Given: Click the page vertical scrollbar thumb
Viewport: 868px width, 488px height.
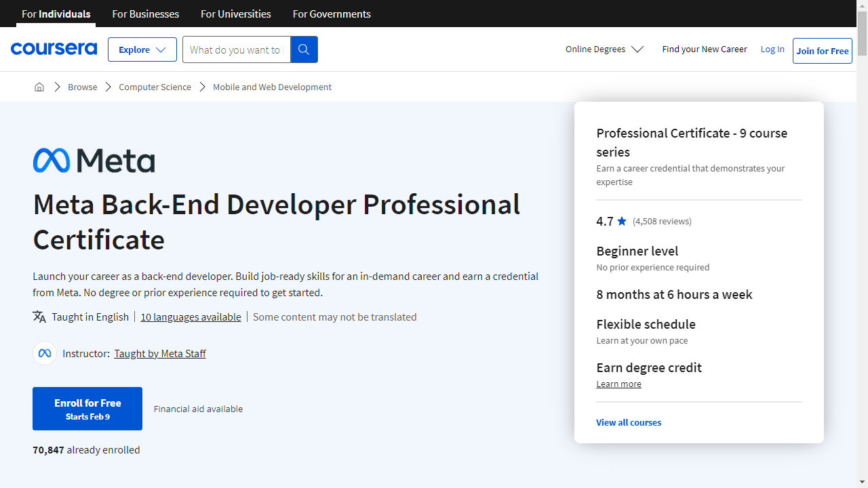Looking at the screenshot, I should tap(862, 33).
